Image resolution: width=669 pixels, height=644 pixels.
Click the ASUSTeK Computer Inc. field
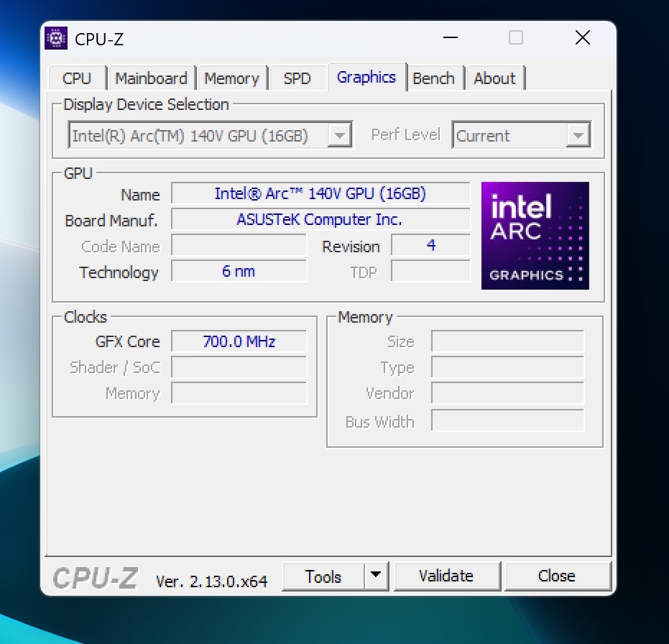click(320, 219)
